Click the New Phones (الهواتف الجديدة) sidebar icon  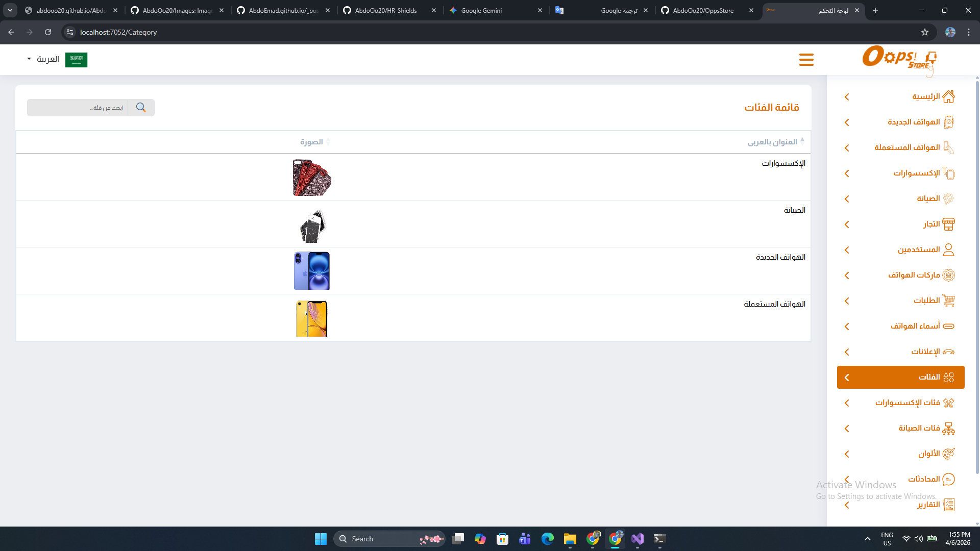coord(948,122)
